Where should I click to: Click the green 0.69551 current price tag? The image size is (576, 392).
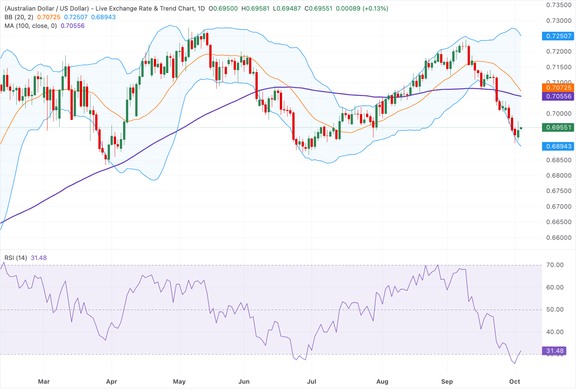[x=558, y=127]
